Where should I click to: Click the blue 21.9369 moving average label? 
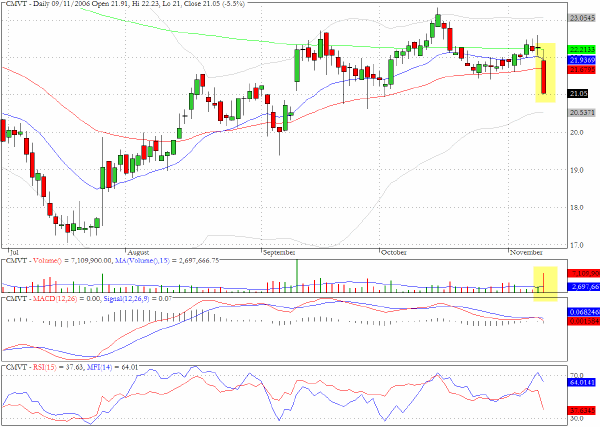(x=582, y=60)
